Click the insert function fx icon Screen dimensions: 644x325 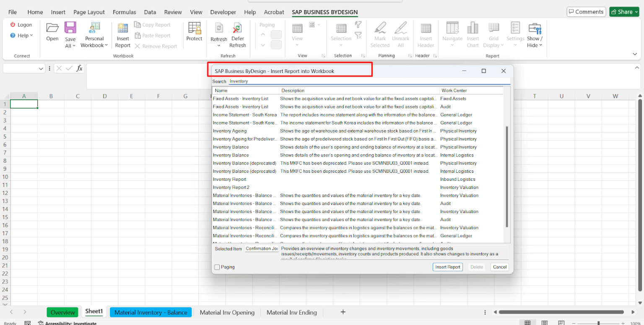(x=79, y=68)
